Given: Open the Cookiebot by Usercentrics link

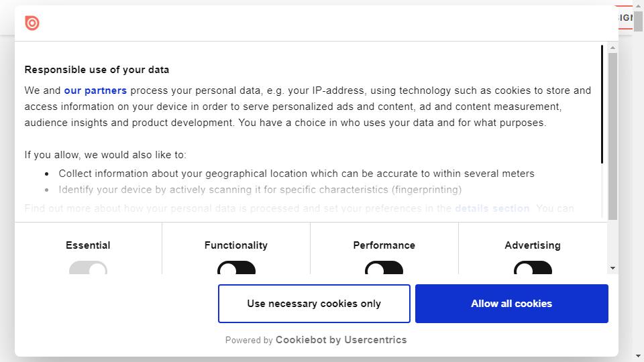Looking at the screenshot, I should (341, 340).
